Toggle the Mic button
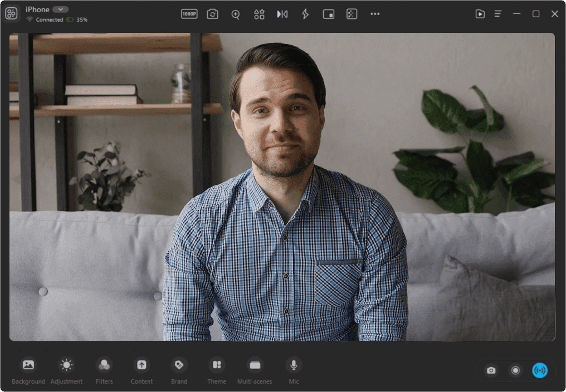566x392 pixels. [294, 370]
